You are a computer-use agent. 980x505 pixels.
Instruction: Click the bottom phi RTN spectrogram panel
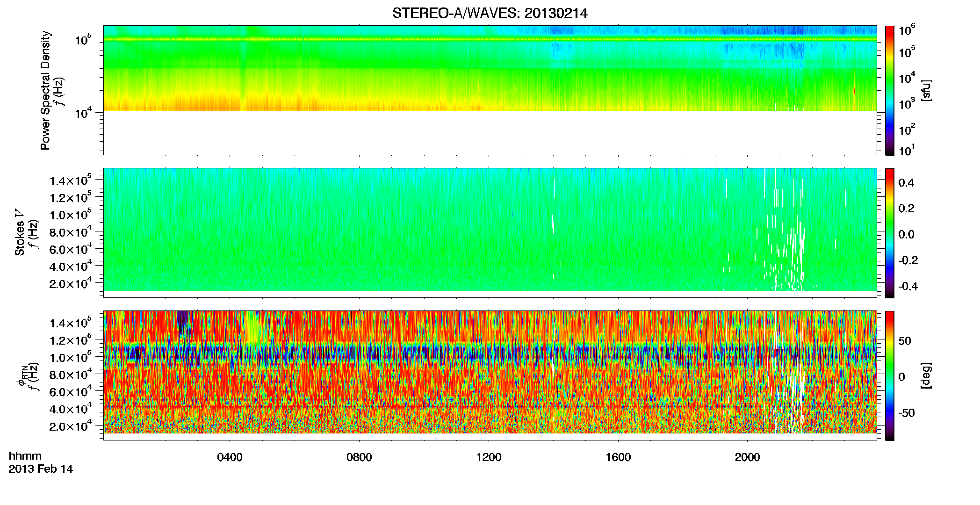tap(490, 375)
